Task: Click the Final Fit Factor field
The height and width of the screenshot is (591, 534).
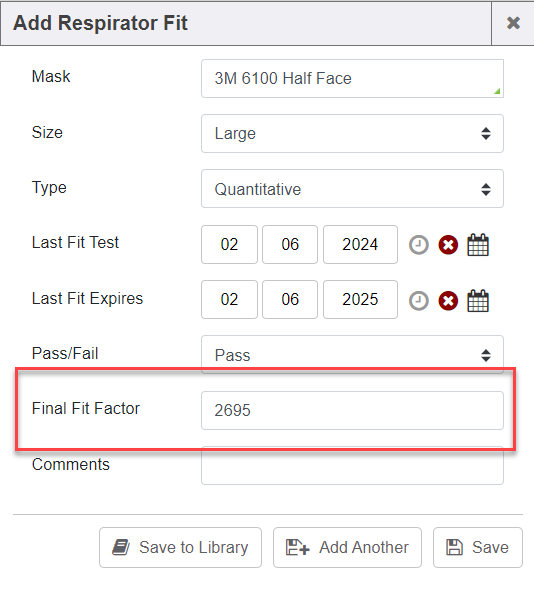Action: (x=352, y=410)
